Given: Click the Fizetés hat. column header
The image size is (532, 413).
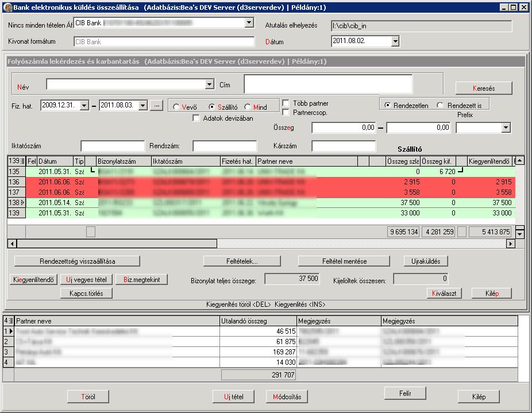Looking at the screenshot, I should click(238, 161).
